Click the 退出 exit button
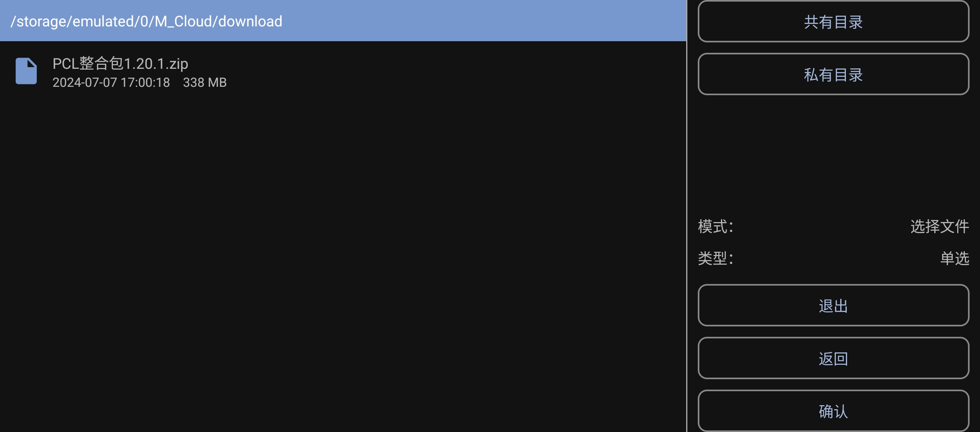 pos(833,306)
